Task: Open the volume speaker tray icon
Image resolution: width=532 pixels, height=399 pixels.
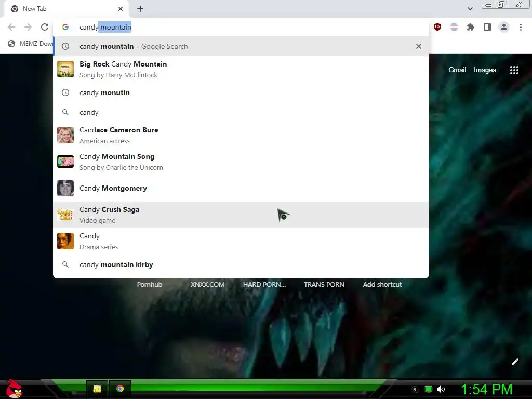Action: 441,389
